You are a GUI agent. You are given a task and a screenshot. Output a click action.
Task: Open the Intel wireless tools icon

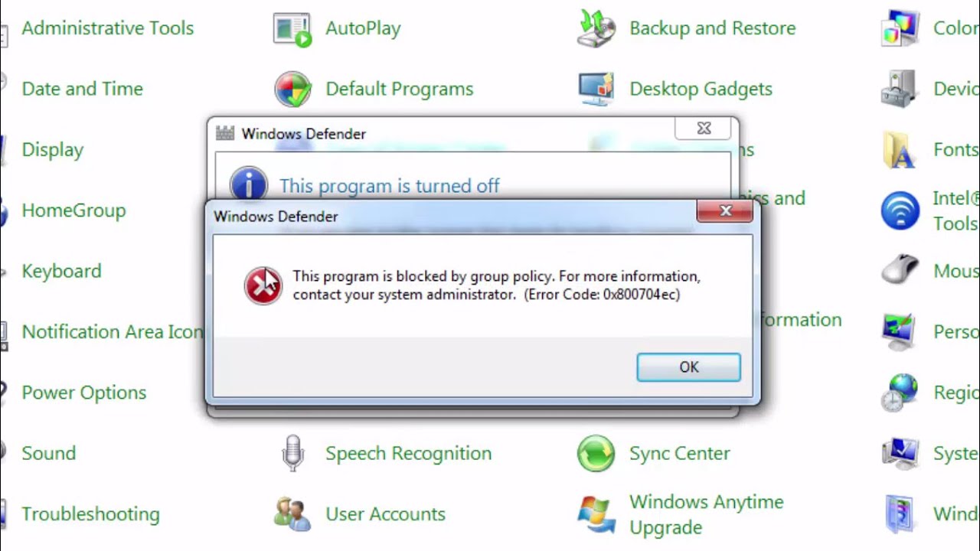pyautogui.click(x=900, y=210)
